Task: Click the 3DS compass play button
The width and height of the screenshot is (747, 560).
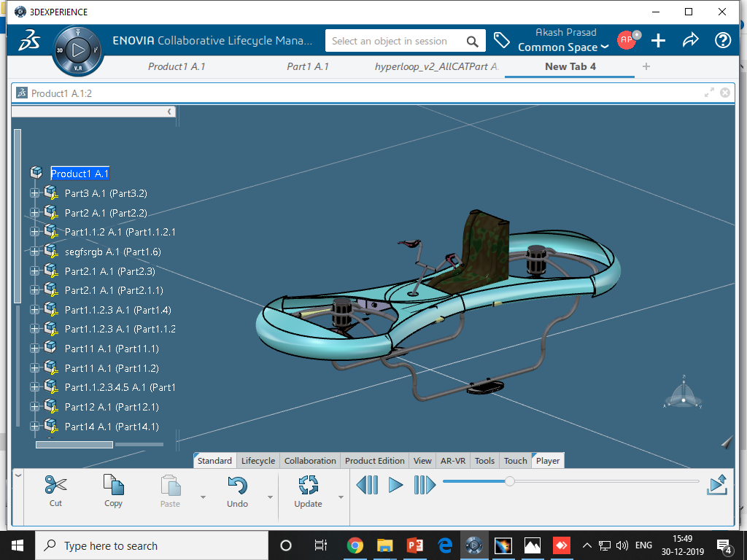Action: tap(77, 50)
